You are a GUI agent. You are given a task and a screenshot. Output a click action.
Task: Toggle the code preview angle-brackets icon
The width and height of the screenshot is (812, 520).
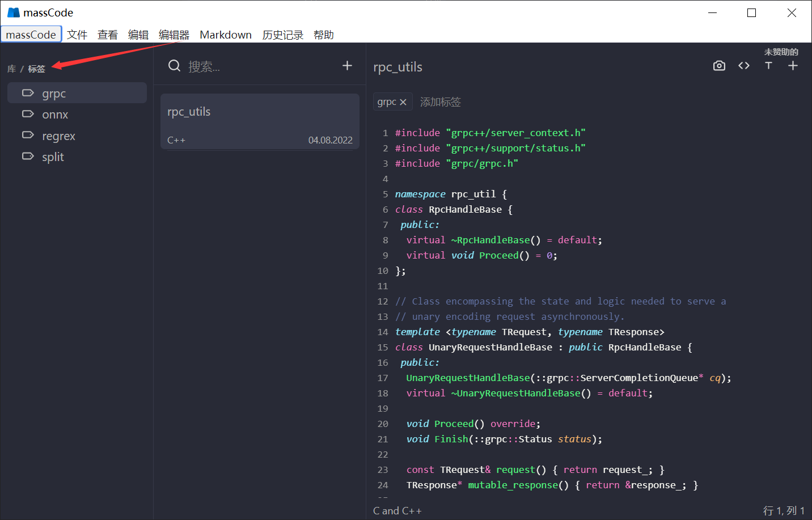pos(744,66)
